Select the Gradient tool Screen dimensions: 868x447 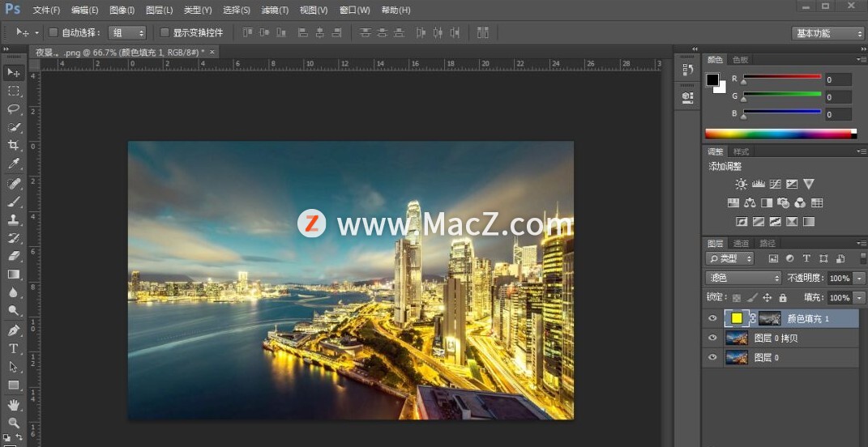[14, 275]
